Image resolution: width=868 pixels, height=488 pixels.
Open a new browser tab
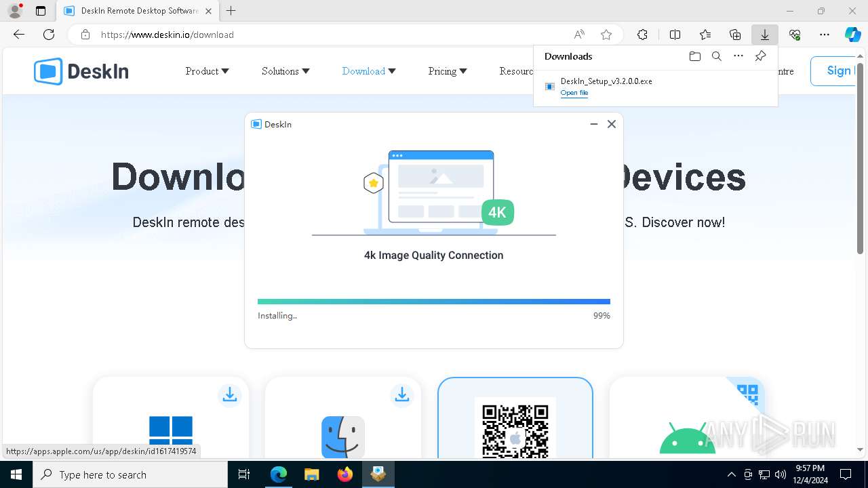(x=231, y=11)
